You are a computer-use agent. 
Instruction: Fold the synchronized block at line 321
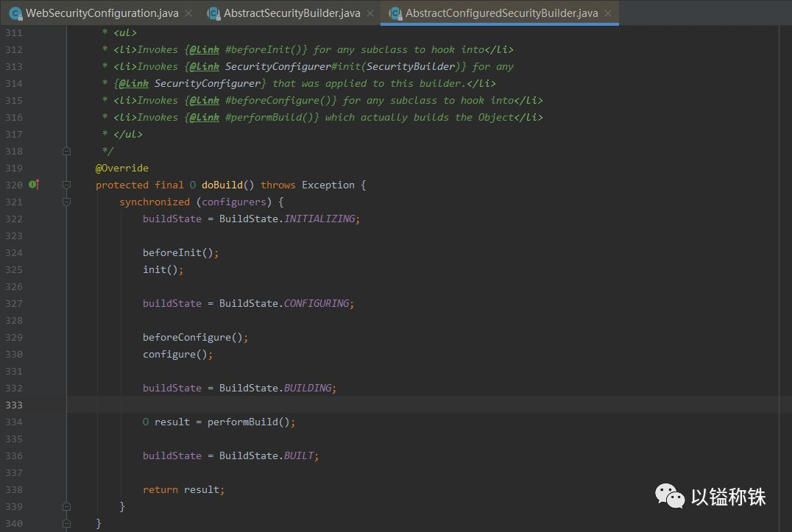pyautogui.click(x=66, y=202)
